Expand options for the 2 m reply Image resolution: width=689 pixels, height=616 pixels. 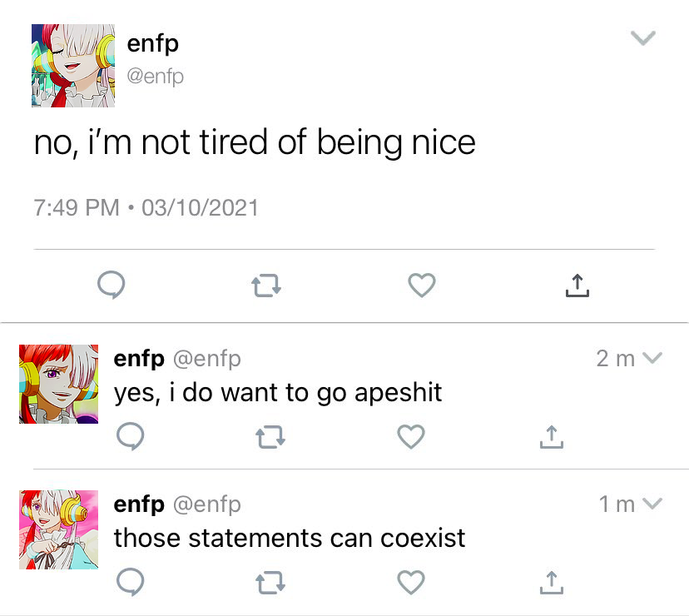pyautogui.click(x=652, y=358)
